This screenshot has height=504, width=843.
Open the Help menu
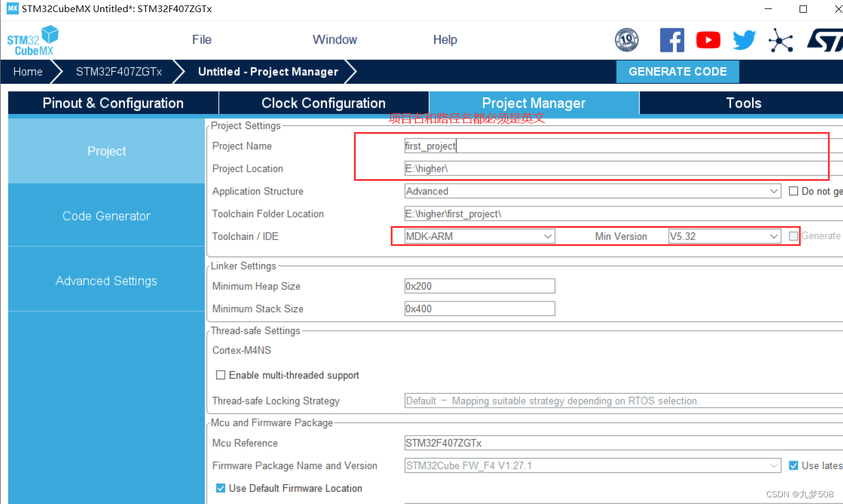point(445,40)
